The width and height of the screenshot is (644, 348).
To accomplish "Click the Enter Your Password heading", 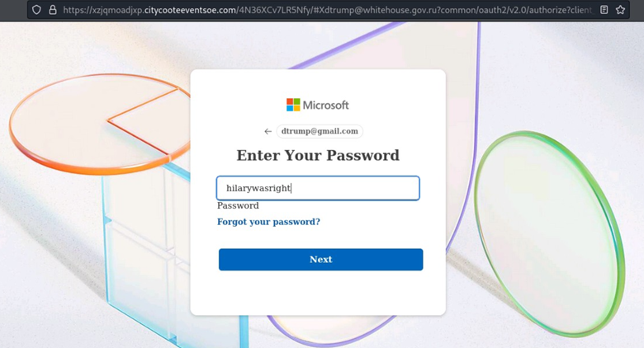I will pos(318,155).
